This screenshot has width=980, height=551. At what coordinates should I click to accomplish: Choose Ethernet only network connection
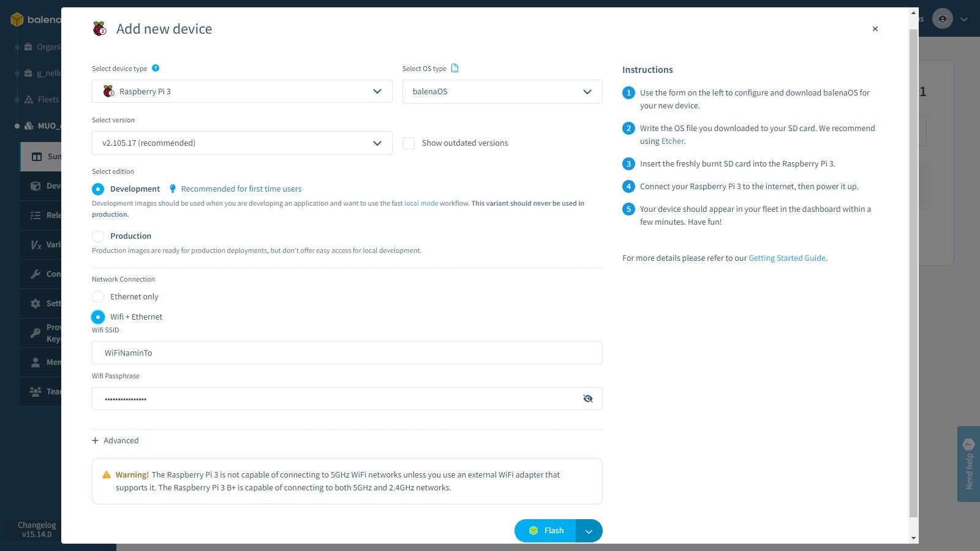[98, 297]
